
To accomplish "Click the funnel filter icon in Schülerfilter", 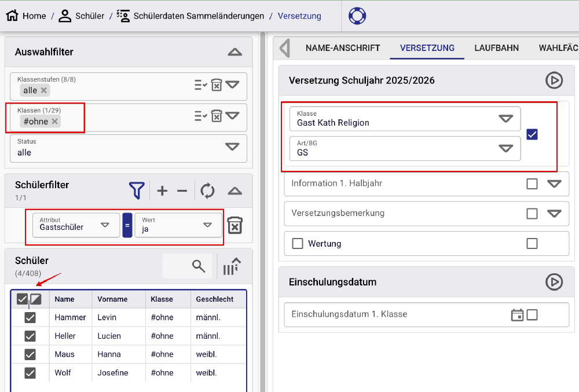I will coord(137,190).
